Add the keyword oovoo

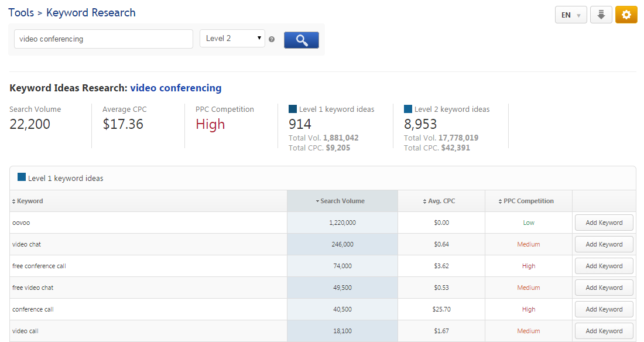(604, 223)
